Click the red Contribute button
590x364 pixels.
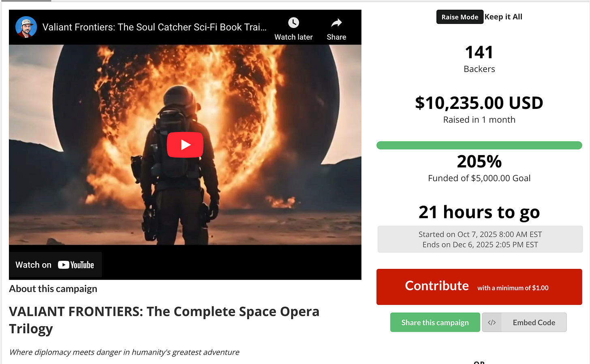(x=479, y=287)
